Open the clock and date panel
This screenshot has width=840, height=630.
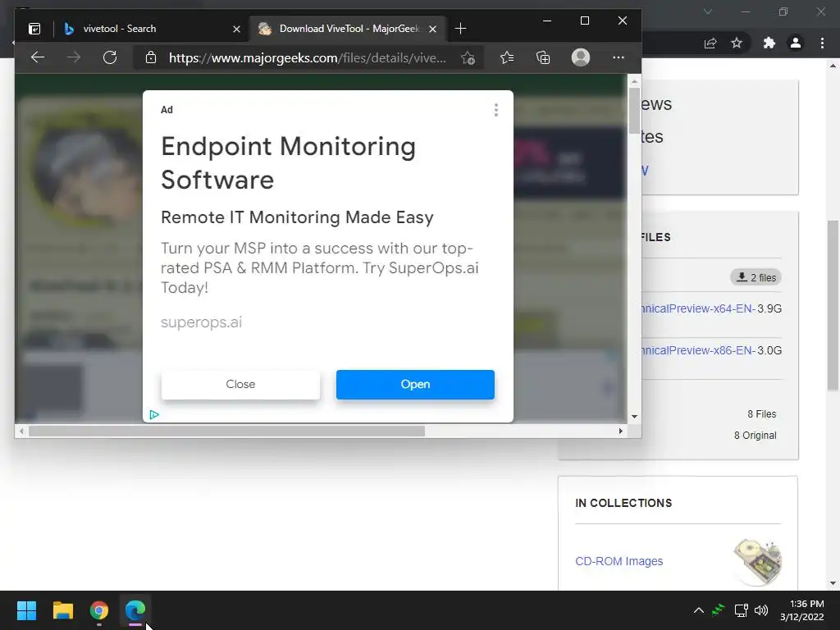[802, 610]
